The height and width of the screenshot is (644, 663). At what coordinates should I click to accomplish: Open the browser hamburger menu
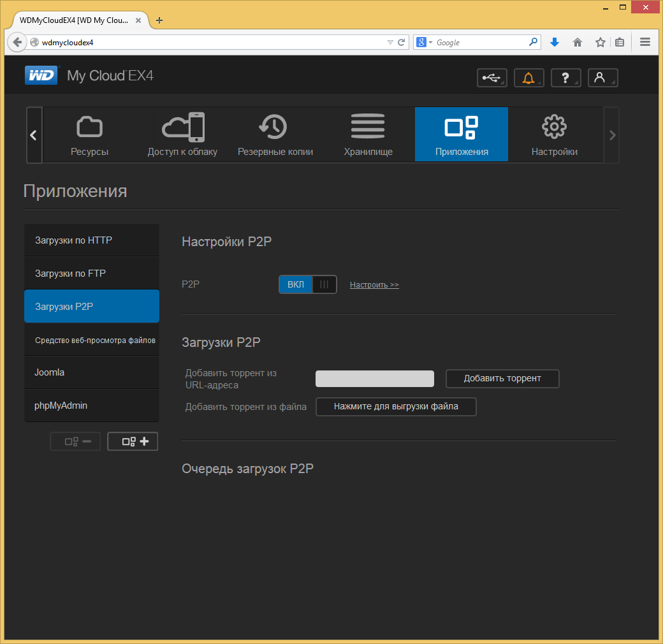(645, 42)
